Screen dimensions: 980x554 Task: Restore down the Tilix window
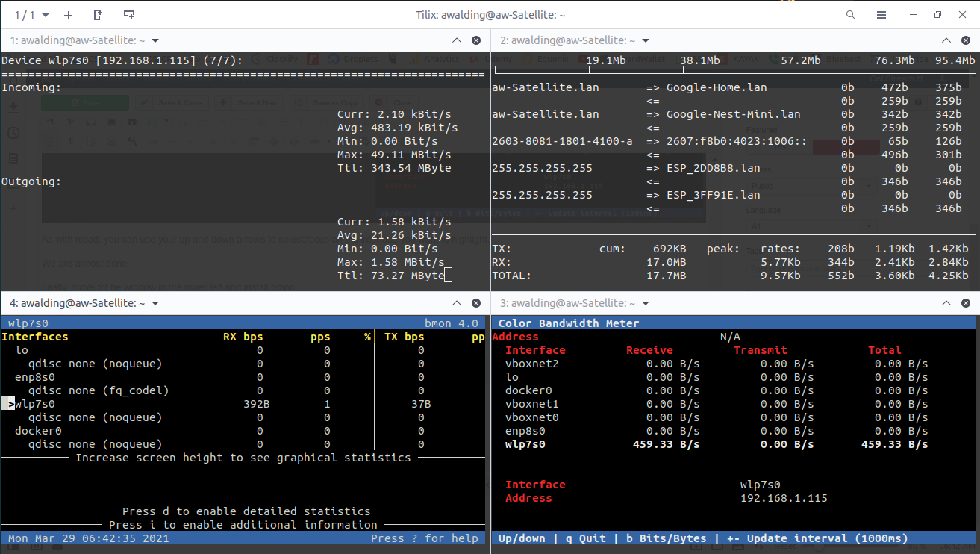coord(937,15)
